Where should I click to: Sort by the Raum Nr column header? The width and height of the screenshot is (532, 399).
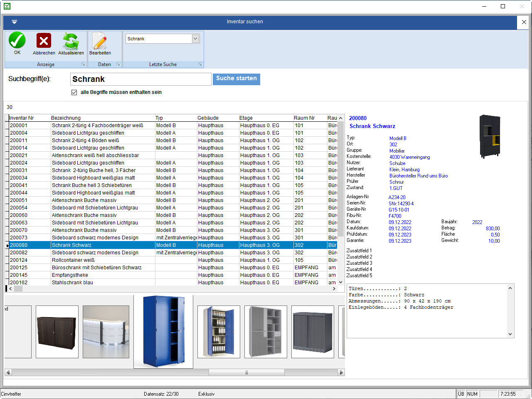(310, 118)
